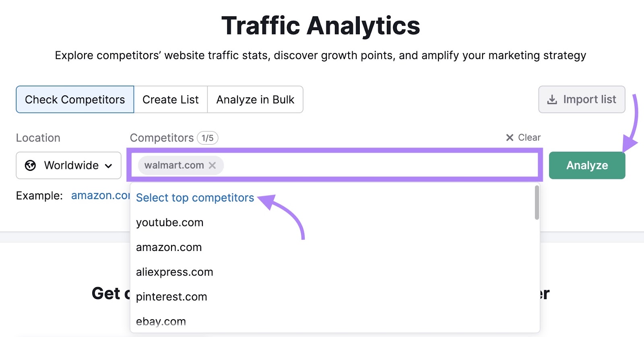
Task: Click the X icon beside Clear
Action: coord(509,138)
